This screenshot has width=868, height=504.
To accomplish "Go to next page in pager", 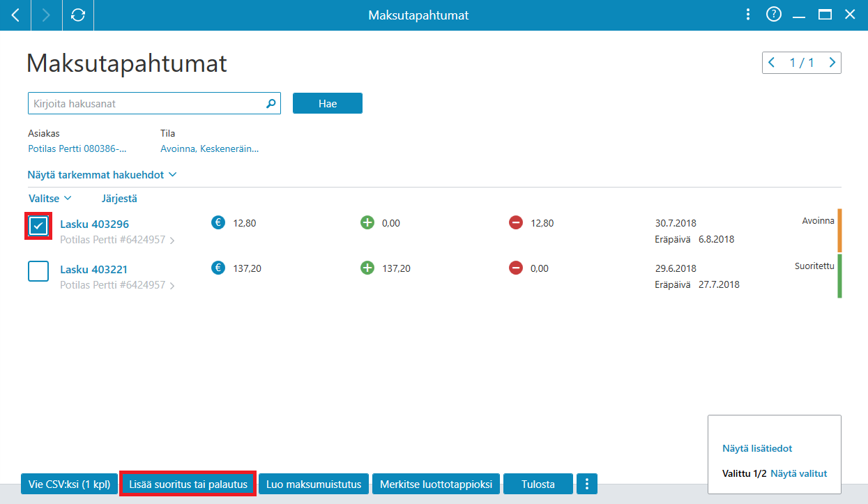I will pyautogui.click(x=832, y=63).
